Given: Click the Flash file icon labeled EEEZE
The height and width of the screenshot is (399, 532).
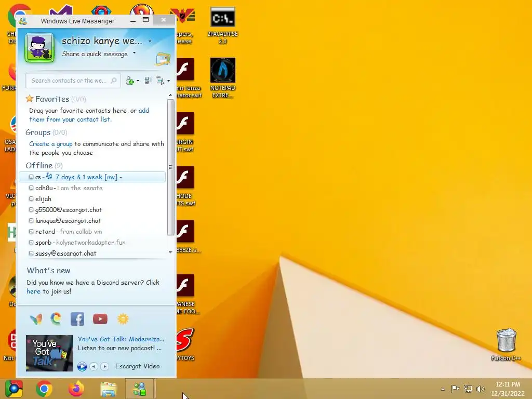Looking at the screenshot, I should [186, 236].
